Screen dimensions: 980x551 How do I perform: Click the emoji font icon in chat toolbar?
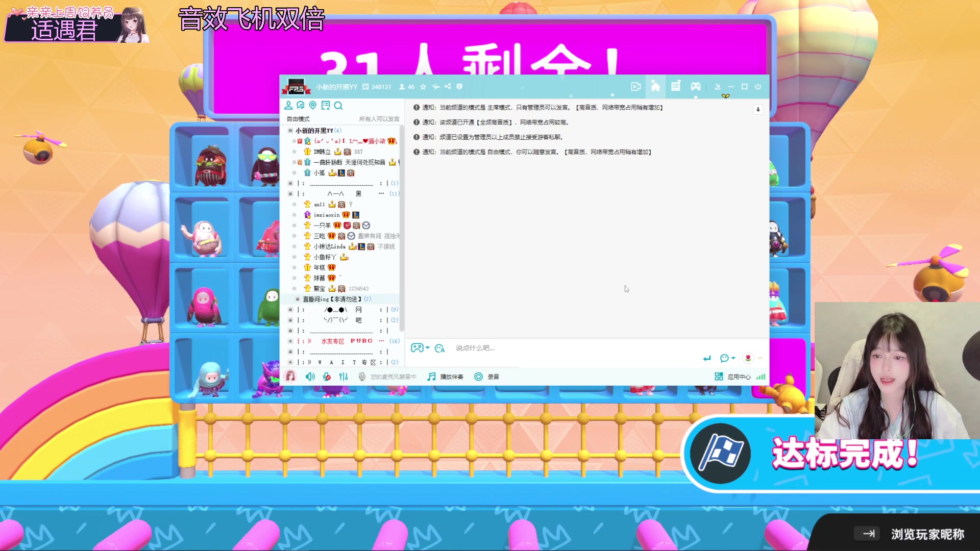440,348
